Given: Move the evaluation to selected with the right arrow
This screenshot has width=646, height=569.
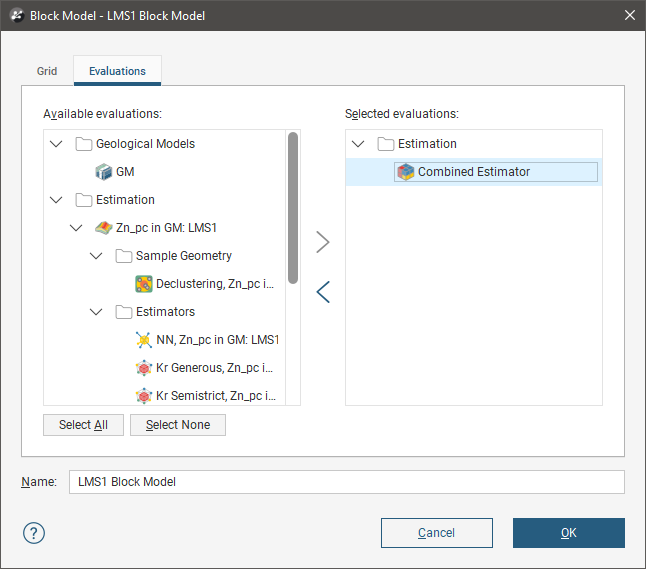Looking at the screenshot, I should 322,242.
